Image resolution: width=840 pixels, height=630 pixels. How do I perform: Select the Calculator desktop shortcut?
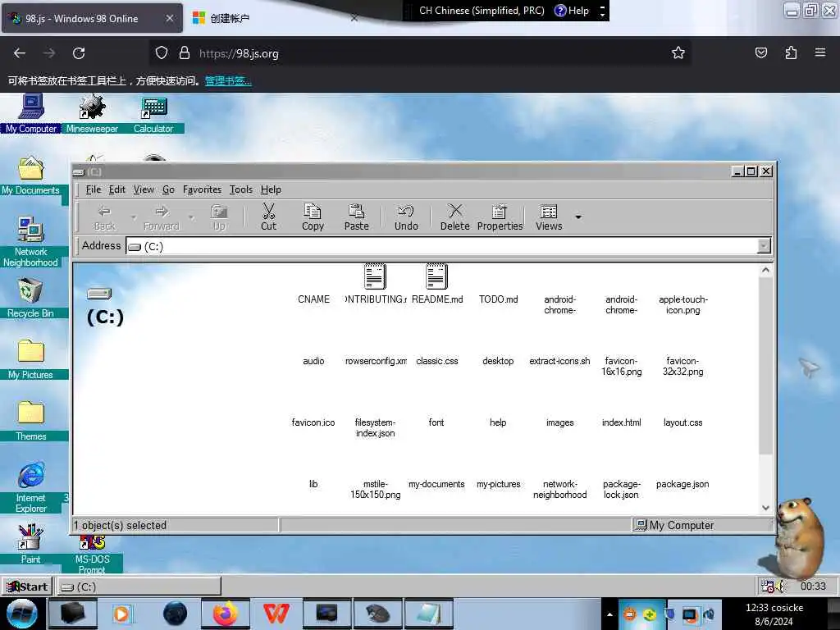point(153,113)
